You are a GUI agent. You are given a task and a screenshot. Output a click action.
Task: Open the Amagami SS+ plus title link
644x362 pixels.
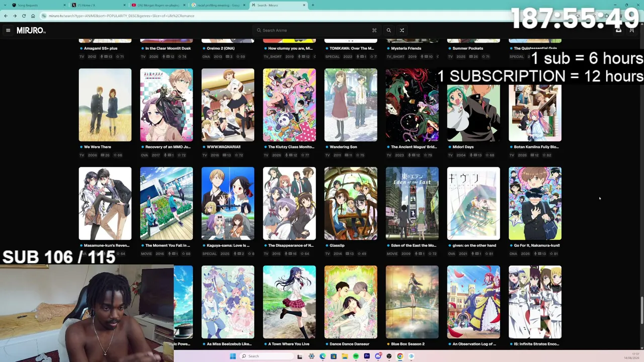[101, 48]
